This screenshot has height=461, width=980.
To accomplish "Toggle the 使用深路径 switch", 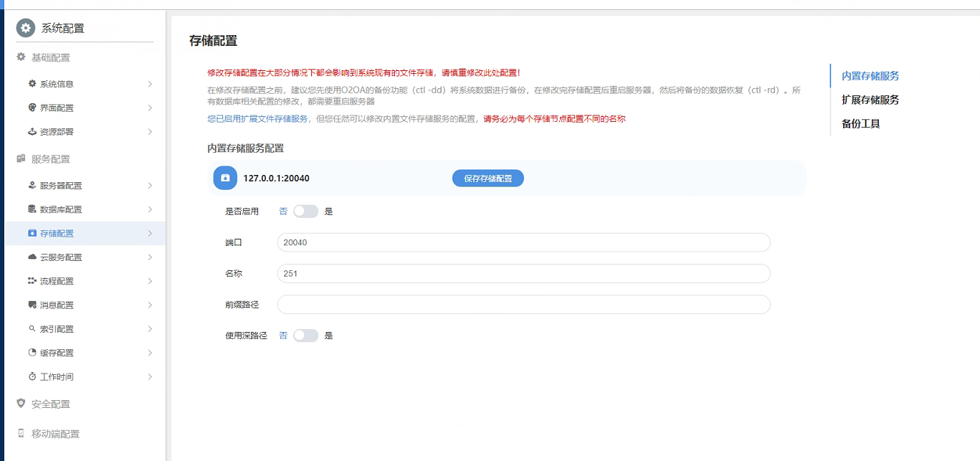I will tap(305, 336).
